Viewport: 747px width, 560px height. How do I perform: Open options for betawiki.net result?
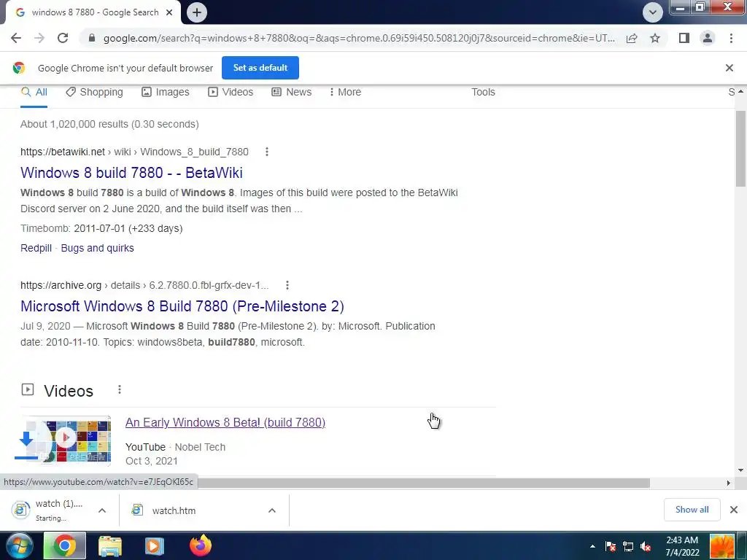pos(267,152)
